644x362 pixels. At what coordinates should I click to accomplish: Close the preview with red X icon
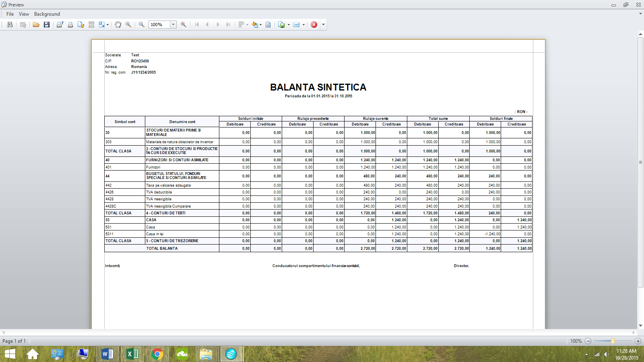point(314,25)
